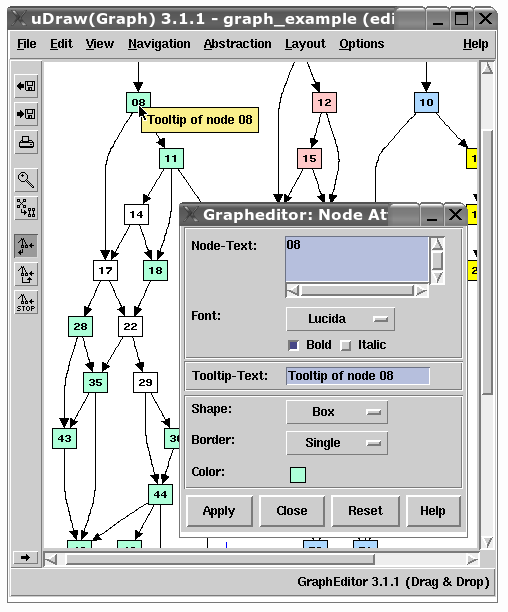Click the save graph toolbar icon

tap(26, 114)
